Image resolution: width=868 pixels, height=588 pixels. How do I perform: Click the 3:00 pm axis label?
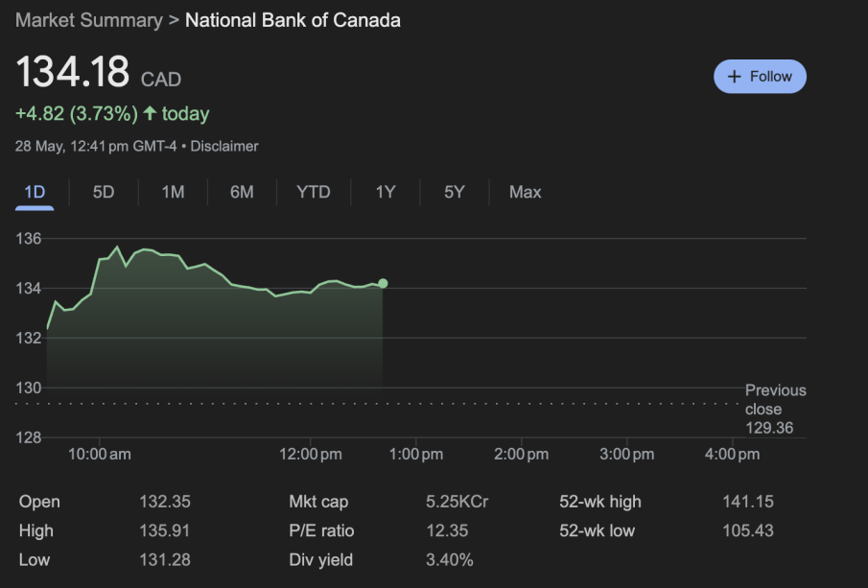(627, 455)
